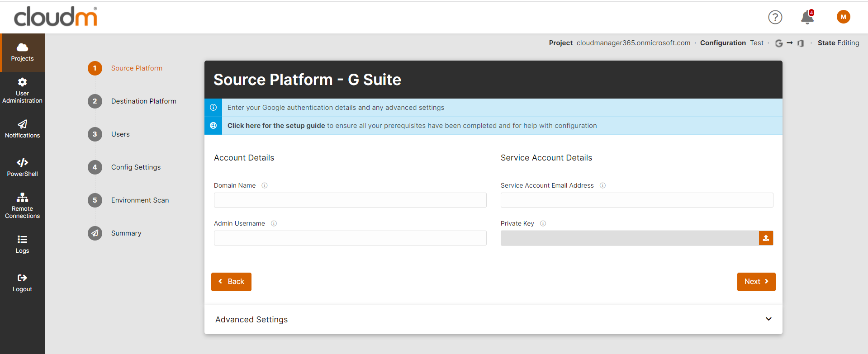This screenshot has height=354, width=868.
Task: Upload a private key file
Action: point(766,238)
